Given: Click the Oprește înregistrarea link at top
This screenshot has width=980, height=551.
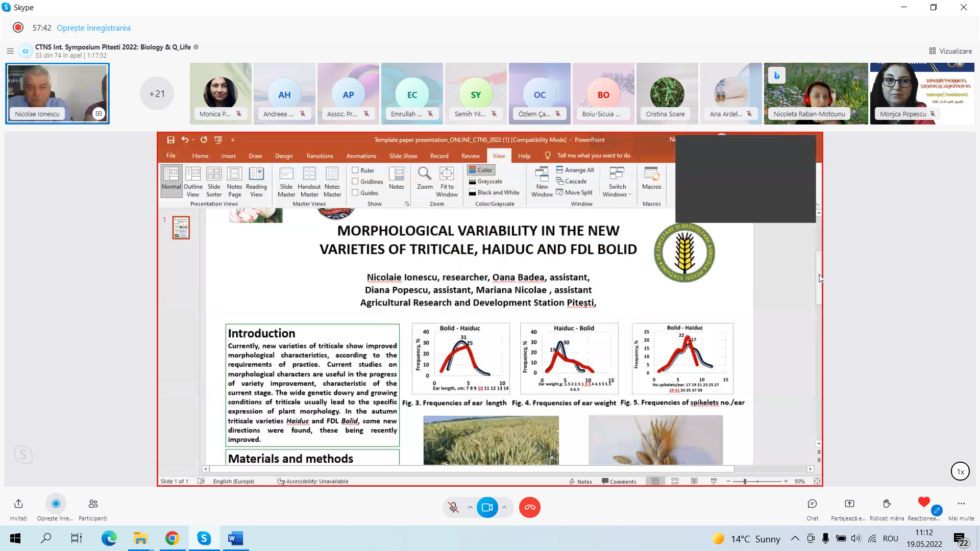Looking at the screenshot, I should 93,28.
